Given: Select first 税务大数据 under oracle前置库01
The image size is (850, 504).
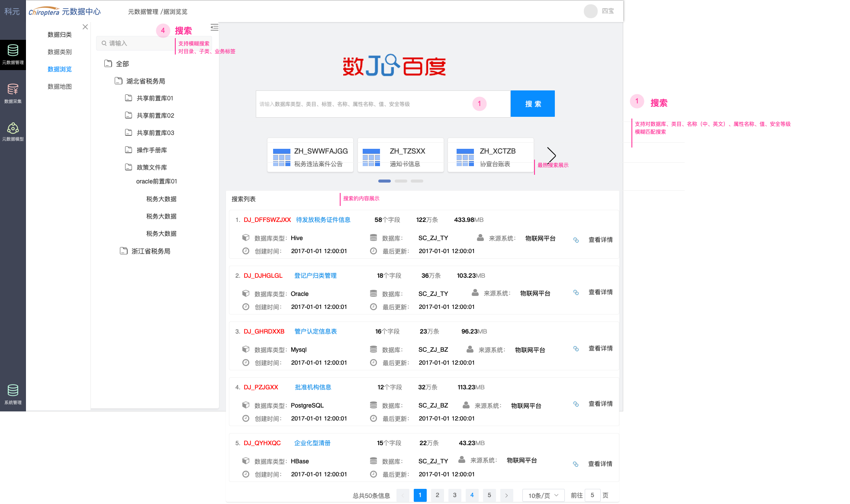Looking at the screenshot, I should [x=161, y=199].
